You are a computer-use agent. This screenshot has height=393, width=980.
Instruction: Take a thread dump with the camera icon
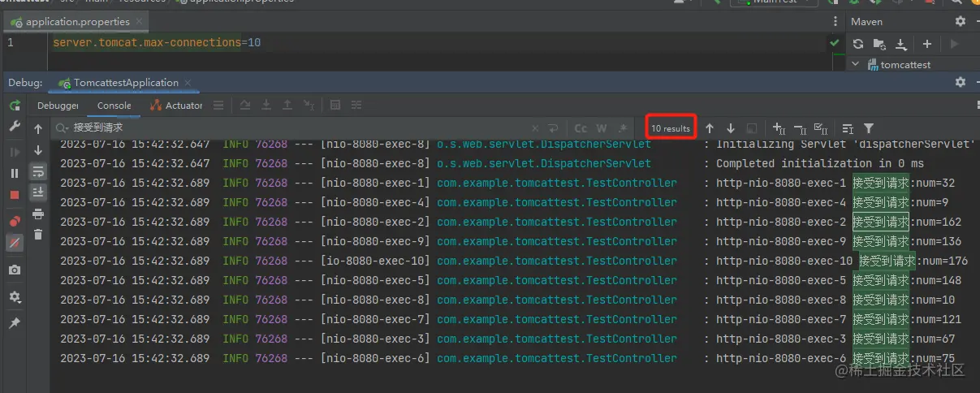click(15, 270)
